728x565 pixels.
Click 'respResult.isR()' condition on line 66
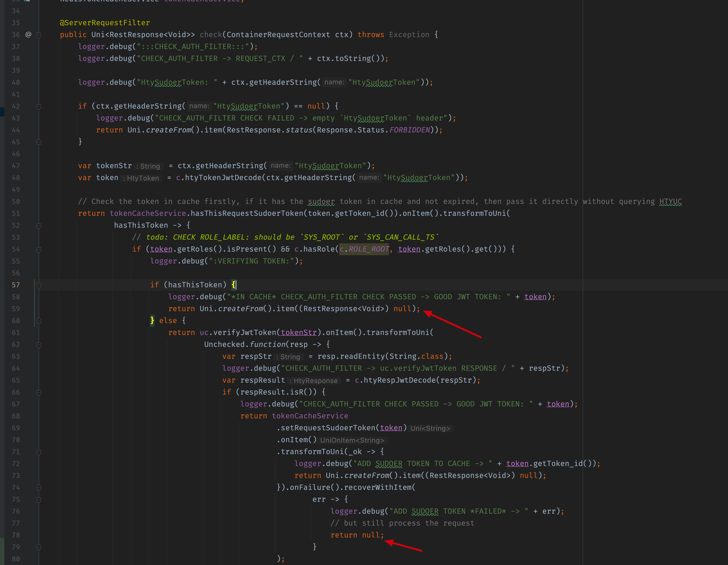pyautogui.click(x=276, y=392)
